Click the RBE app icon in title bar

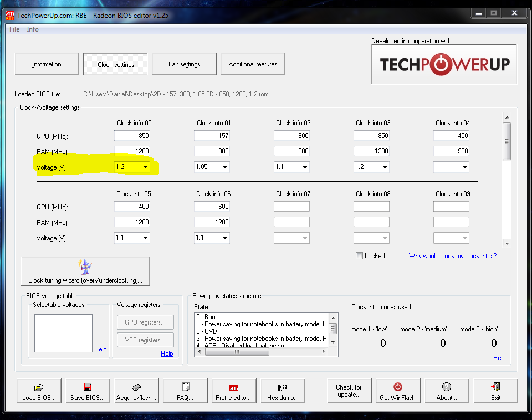tap(10, 16)
